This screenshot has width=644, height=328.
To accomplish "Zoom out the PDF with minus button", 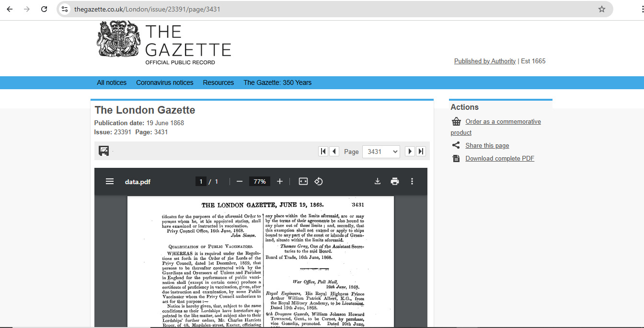I will [x=240, y=181].
